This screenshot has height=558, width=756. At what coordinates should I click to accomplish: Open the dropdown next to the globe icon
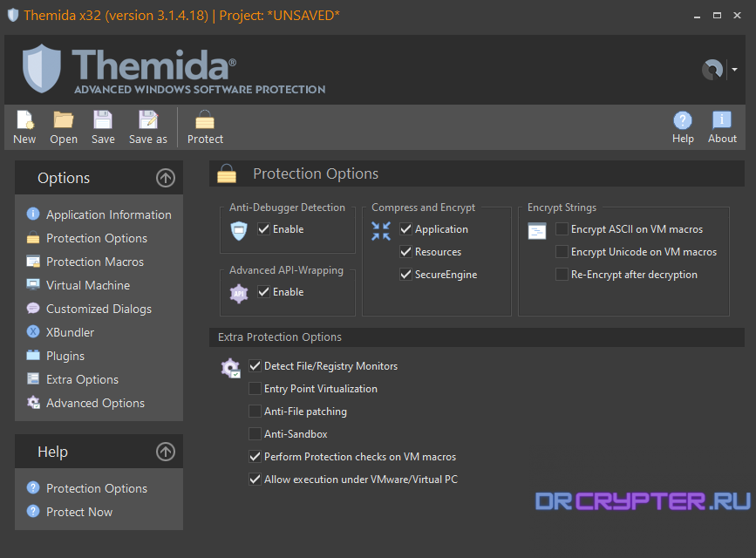tap(733, 68)
